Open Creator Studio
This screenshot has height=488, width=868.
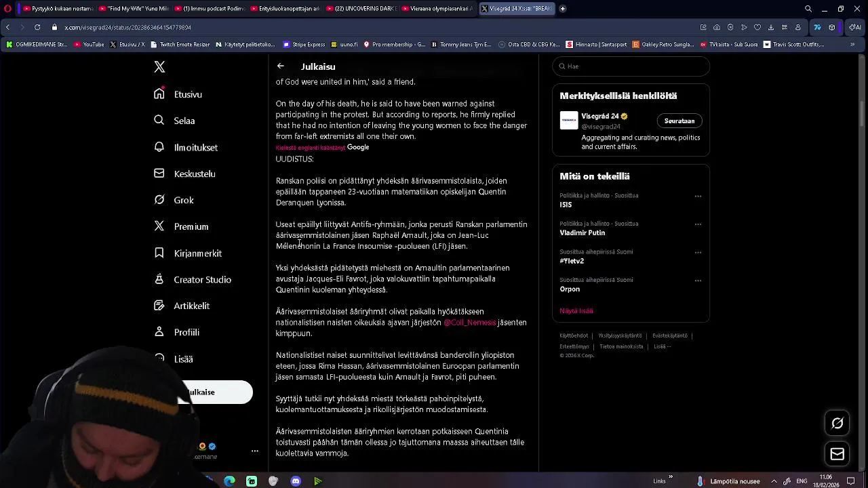(x=193, y=279)
